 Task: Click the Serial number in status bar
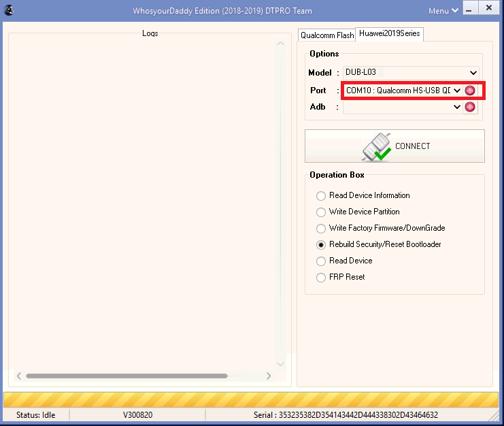(x=346, y=415)
